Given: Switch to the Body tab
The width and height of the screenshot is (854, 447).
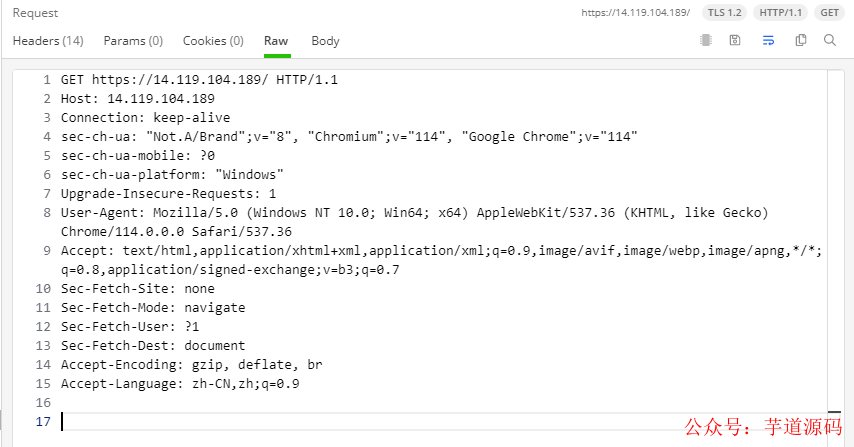Looking at the screenshot, I should click(325, 41).
